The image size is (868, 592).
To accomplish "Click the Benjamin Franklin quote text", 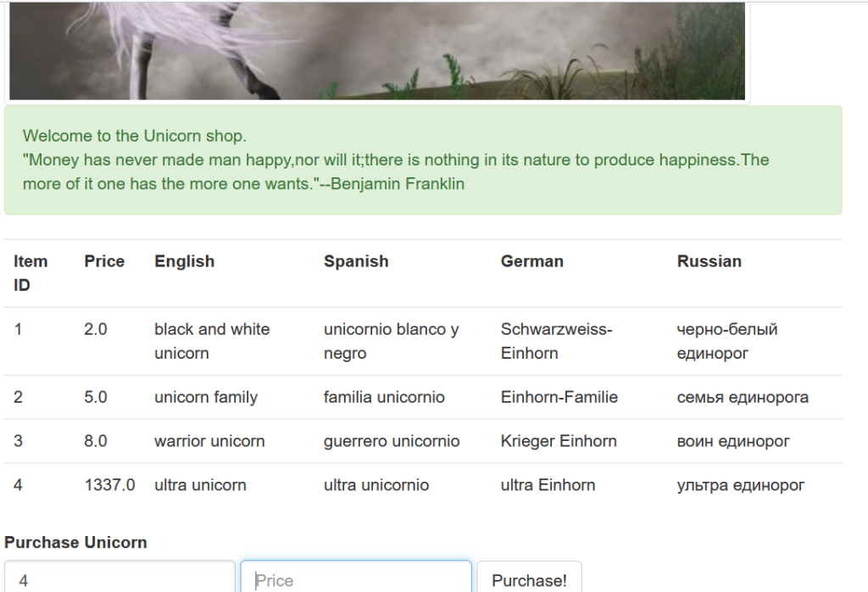I will (x=396, y=171).
